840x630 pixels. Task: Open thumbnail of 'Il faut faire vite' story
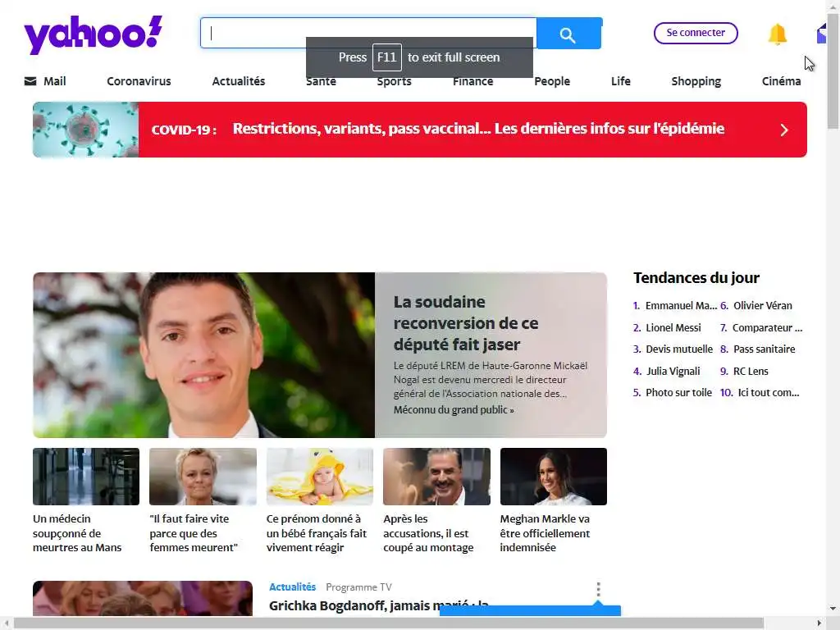click(203, 477)
